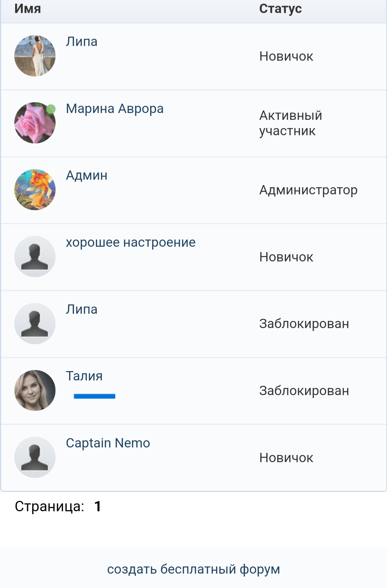Screen dimensions: 387x588
Task: Click Captain Nemo's default silhouette avatar
Action: (35, 457)
